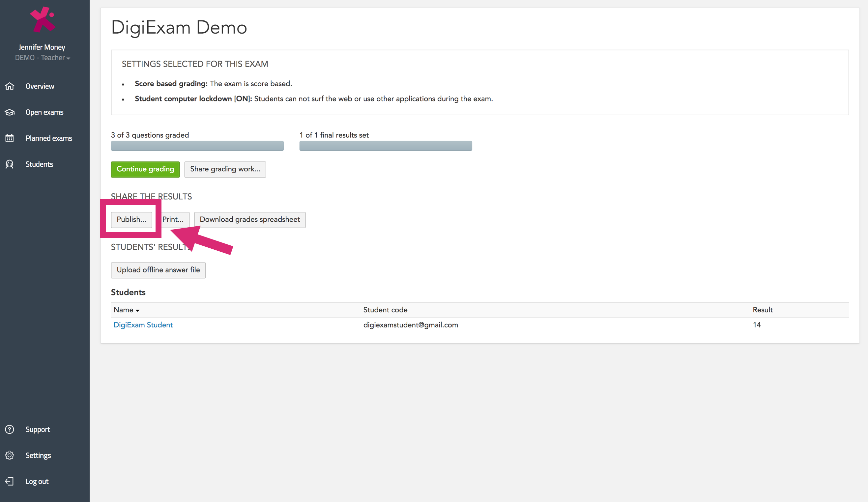Viewport: 868px width, 502px height.
Task: Open Settings in the sidebar
Action: [x=38, y=455]
